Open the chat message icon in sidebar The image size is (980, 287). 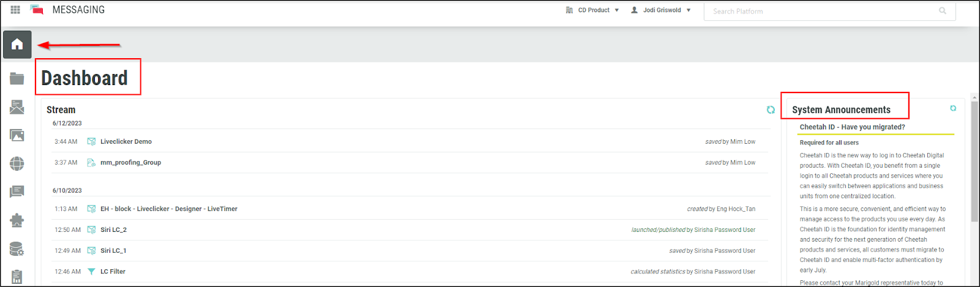pyautogui.click(x=17, y=192)
